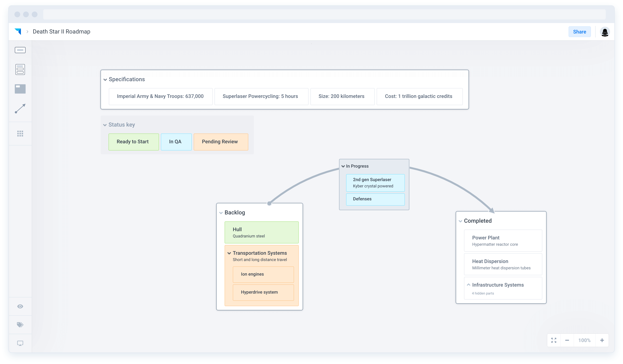Expand the Infrastructure Systems hidden parts
Viewport: 623px width, 364px height.
pyautogui.click(x=468, y=285)
